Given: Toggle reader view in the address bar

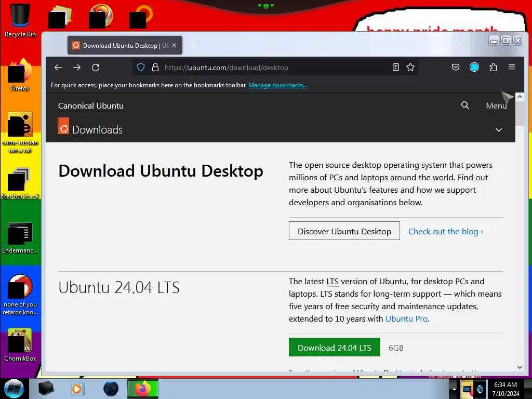Looking at the screenshot, I should coord(395,67).
